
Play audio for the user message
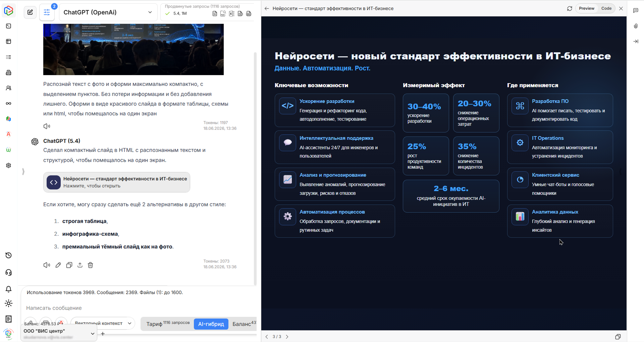47,126
